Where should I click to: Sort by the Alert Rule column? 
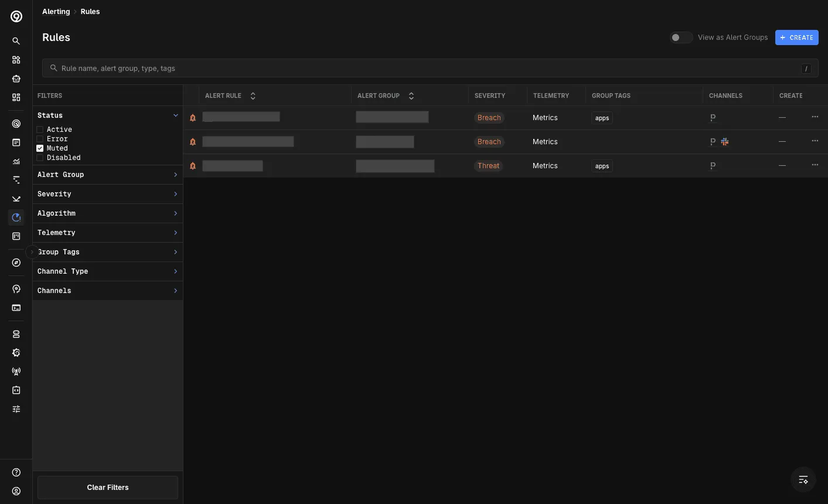click(253, 96)
